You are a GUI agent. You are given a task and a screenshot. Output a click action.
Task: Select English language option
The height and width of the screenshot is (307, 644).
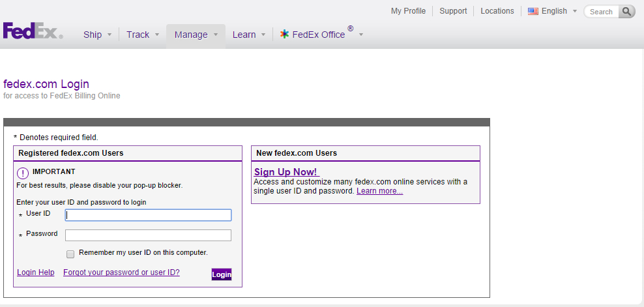pos(554,11)
